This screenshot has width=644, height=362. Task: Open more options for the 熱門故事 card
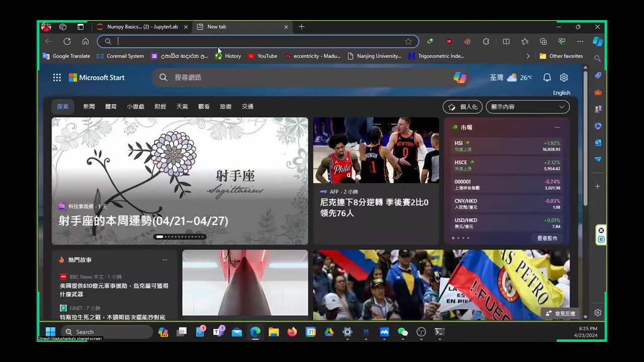click(x=165, y=260)
